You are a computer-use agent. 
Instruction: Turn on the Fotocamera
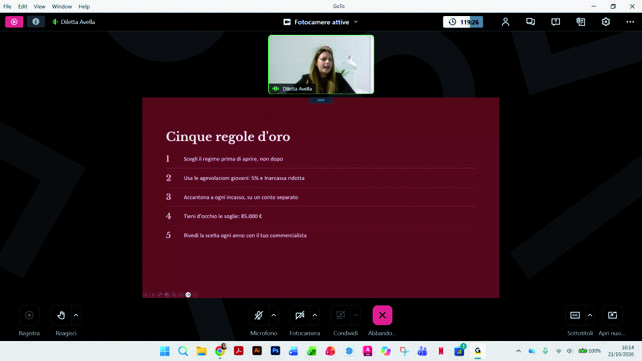(300, 315)
